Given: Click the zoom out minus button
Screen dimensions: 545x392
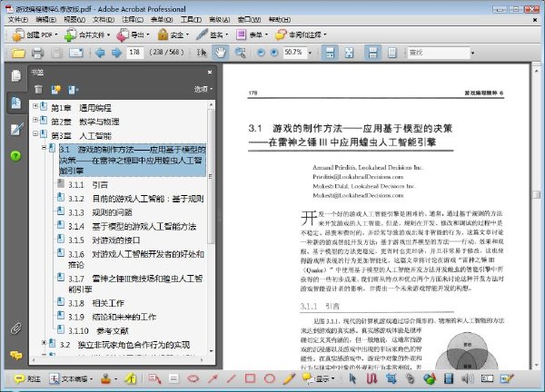Looking at the screenshot, I should (261, 53).
